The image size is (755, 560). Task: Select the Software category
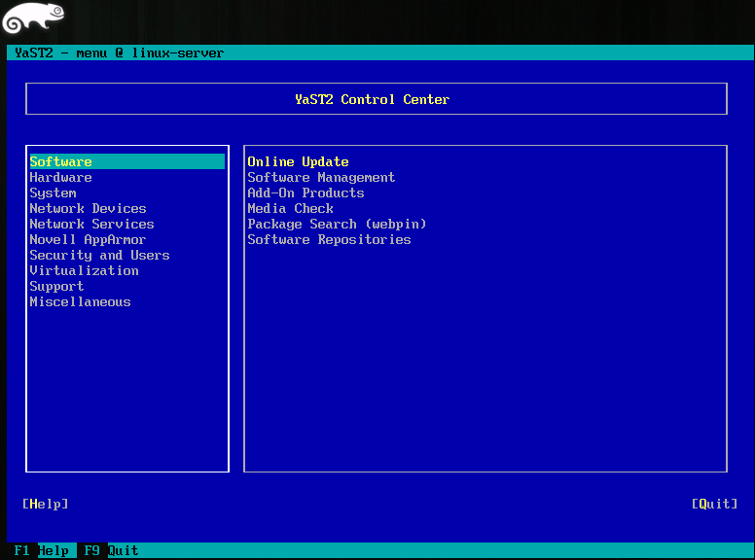pyautogui.click(x=127, y=161)
